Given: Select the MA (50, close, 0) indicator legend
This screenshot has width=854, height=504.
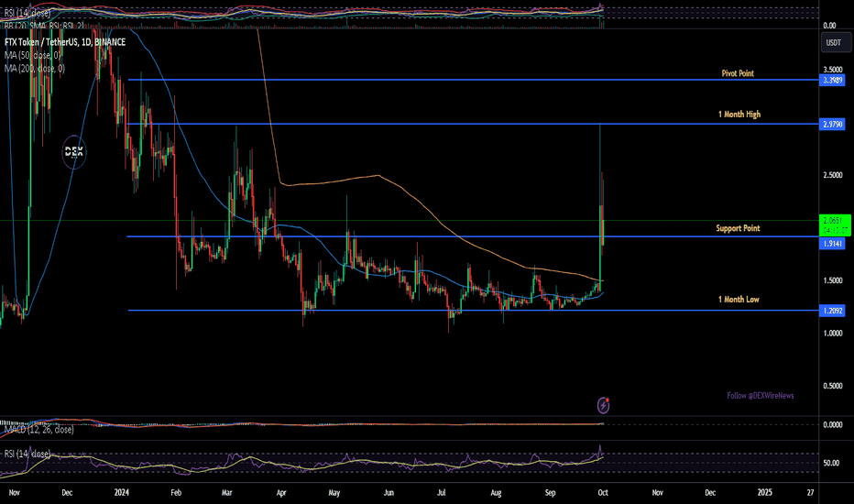Looking at the screenshot, I should point(33,55).
